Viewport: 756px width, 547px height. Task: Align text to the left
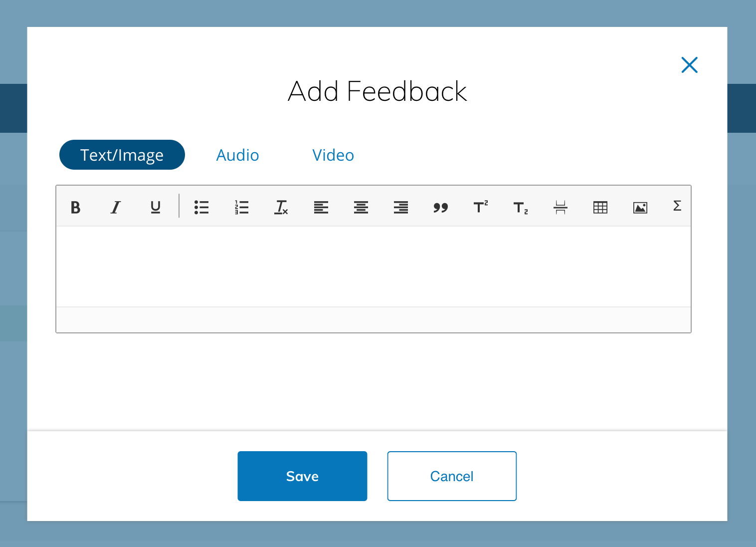coord(321,207)
